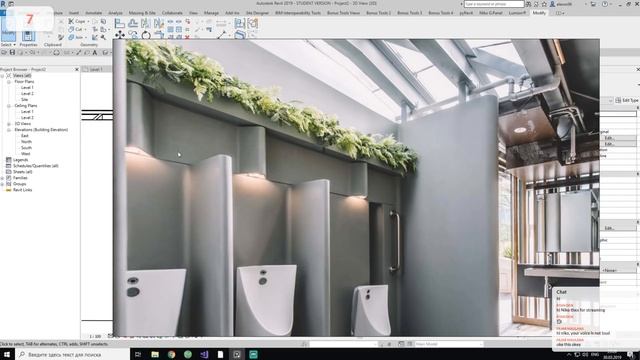Click the user account icon in title bar
Image resolution: width=640 pixels, height=360 pixels.
coord(553,4)
